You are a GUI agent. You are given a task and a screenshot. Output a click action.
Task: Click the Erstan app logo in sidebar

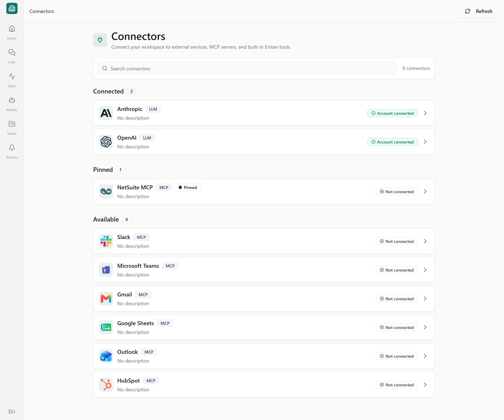point(12,8)
